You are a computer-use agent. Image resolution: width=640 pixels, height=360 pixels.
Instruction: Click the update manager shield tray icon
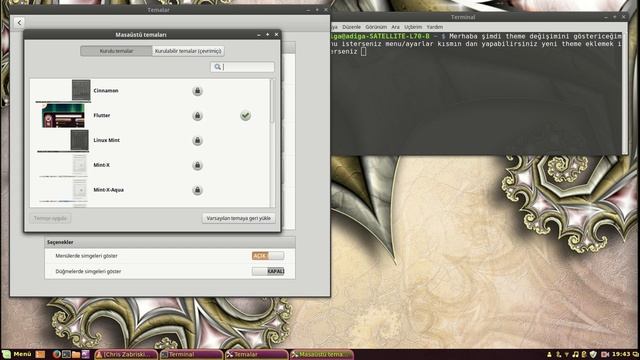[593, 354]
